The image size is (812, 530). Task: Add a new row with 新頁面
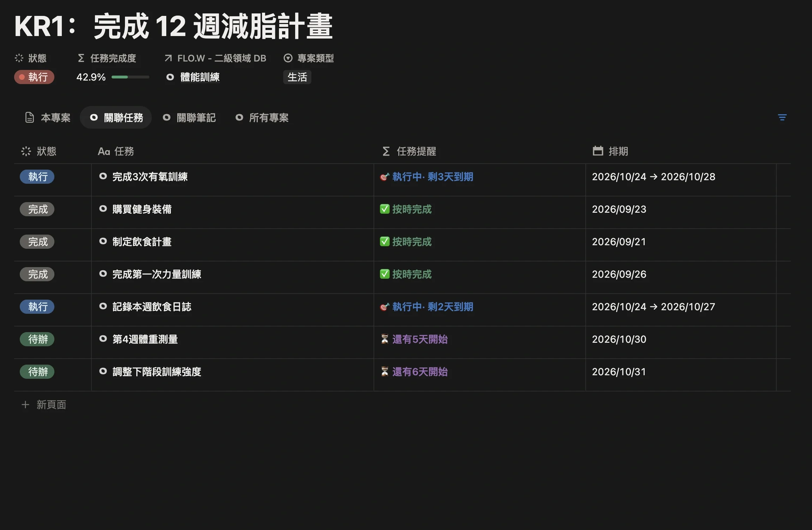point(44,405)
